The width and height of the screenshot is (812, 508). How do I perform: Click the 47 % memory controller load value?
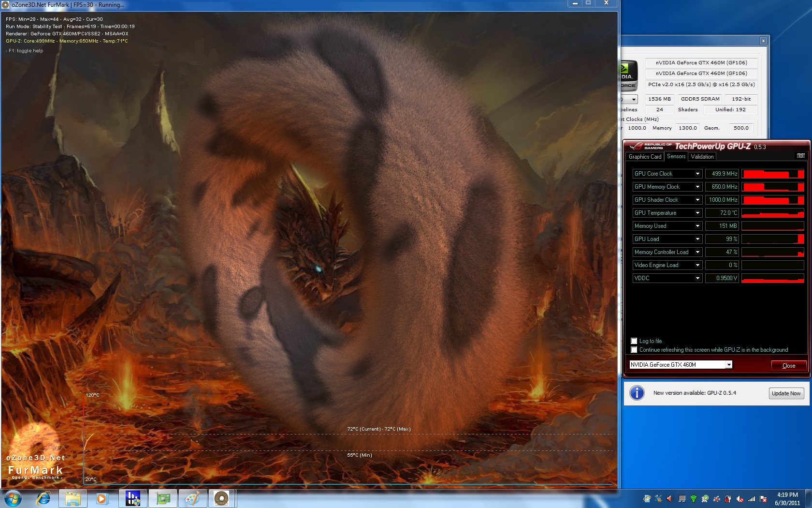point(722,252)
